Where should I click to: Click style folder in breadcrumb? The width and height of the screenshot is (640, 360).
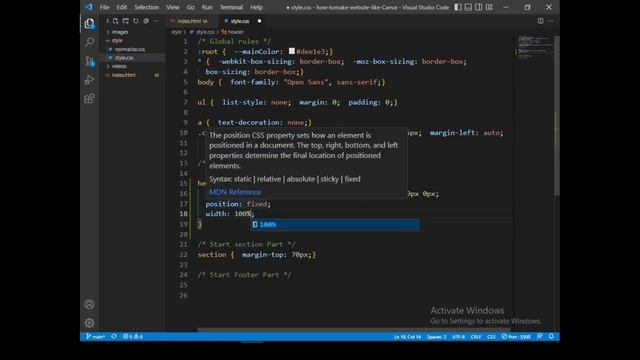[176, 32]
